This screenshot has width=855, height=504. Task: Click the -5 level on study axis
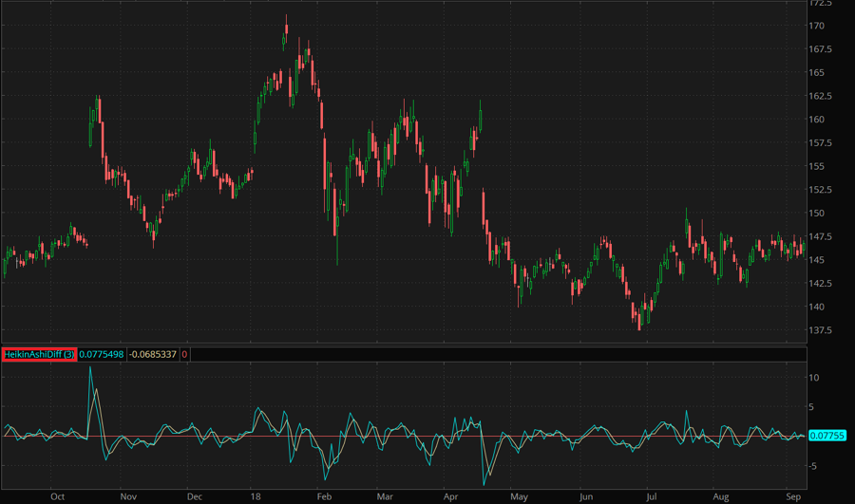[814, 465]
